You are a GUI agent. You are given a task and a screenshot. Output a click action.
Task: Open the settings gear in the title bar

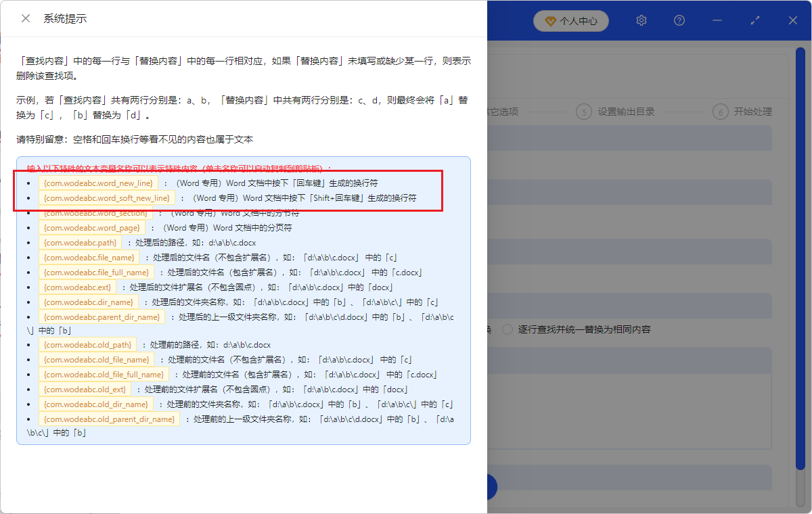[641, 20]
